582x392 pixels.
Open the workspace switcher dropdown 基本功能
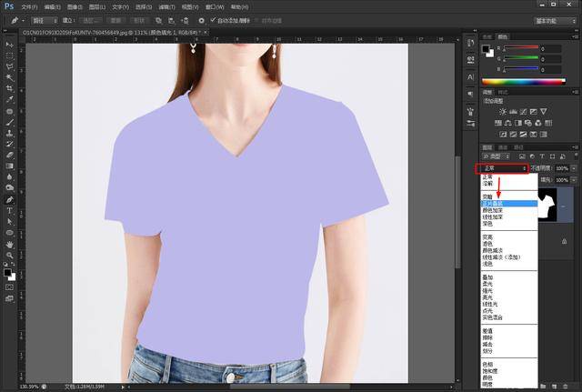(x=556, y=21)
